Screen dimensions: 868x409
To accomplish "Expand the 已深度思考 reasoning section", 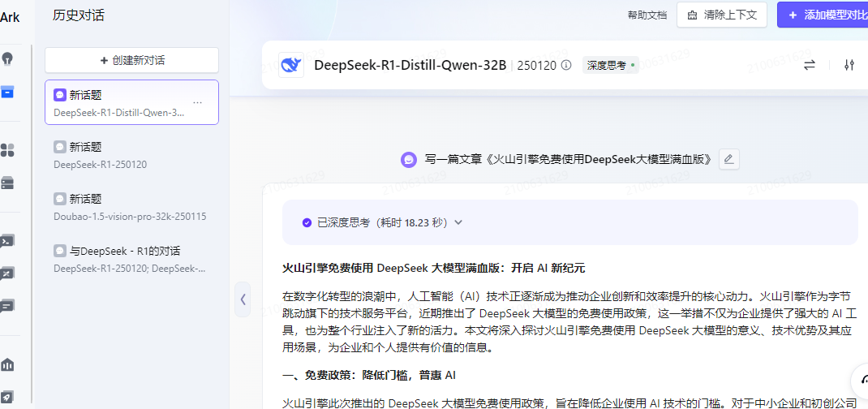I will pyautogui.click(x=570, y=222).
